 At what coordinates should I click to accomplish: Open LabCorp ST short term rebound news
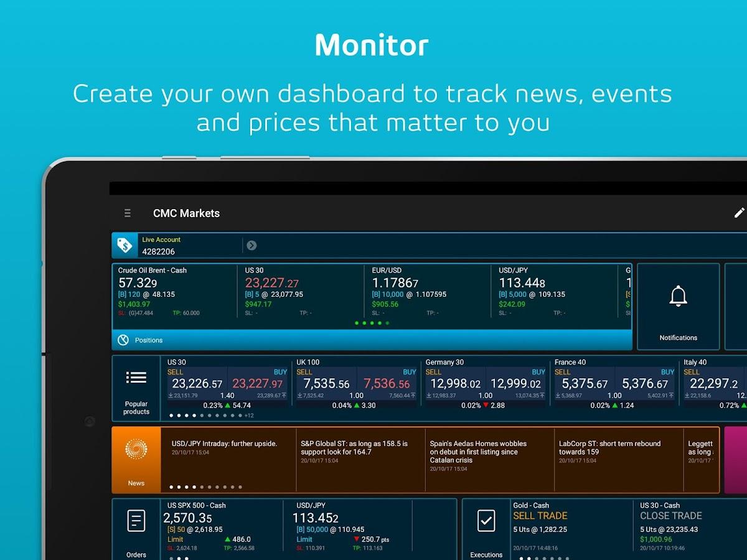tap(619, 459)
